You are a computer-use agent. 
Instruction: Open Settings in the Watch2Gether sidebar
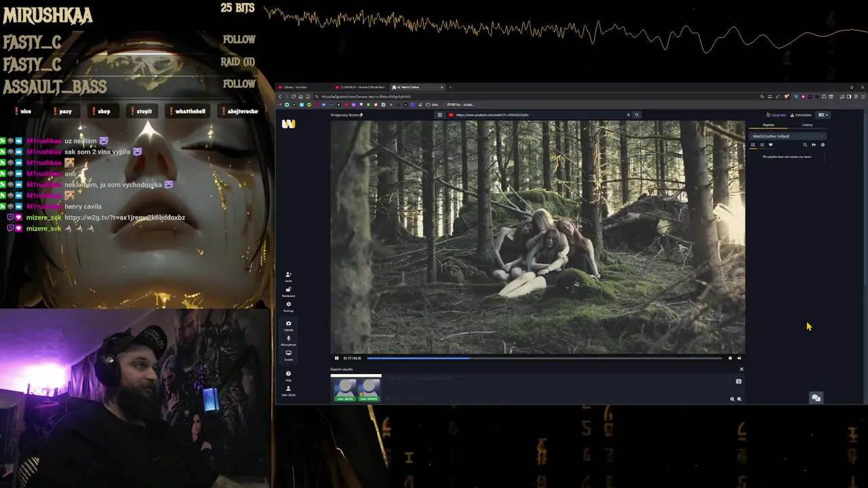click(x=288, y=306)
